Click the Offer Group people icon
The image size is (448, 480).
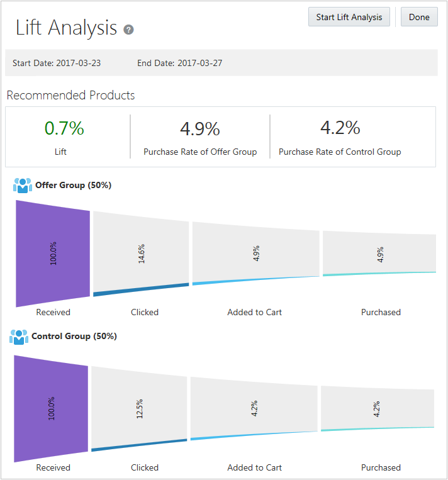(x=22, y=186)
